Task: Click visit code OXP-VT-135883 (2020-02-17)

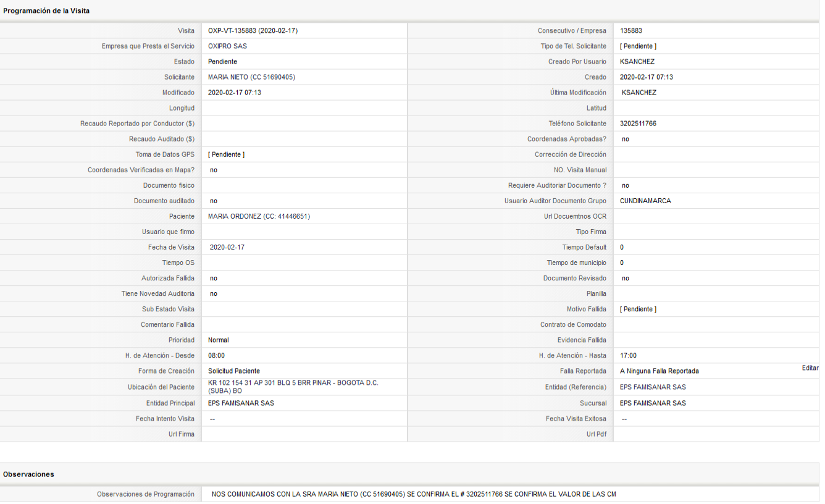Action: point(253,31)
